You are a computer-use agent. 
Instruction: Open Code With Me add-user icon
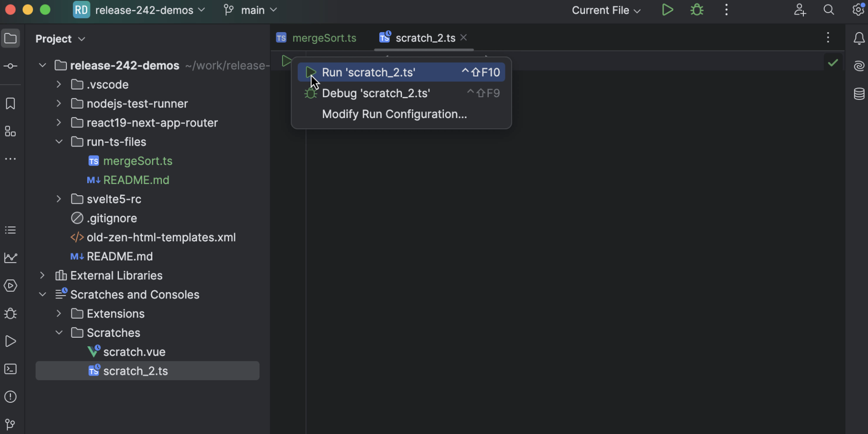tap(800, 10)
